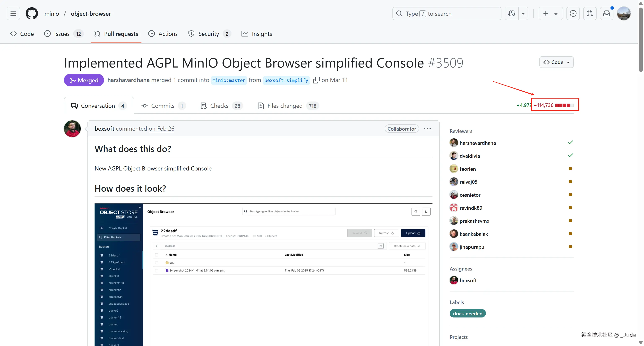Viewport: 644px width, 346px height.
Task: Click the docs-needed label
Action: [467, 313]
